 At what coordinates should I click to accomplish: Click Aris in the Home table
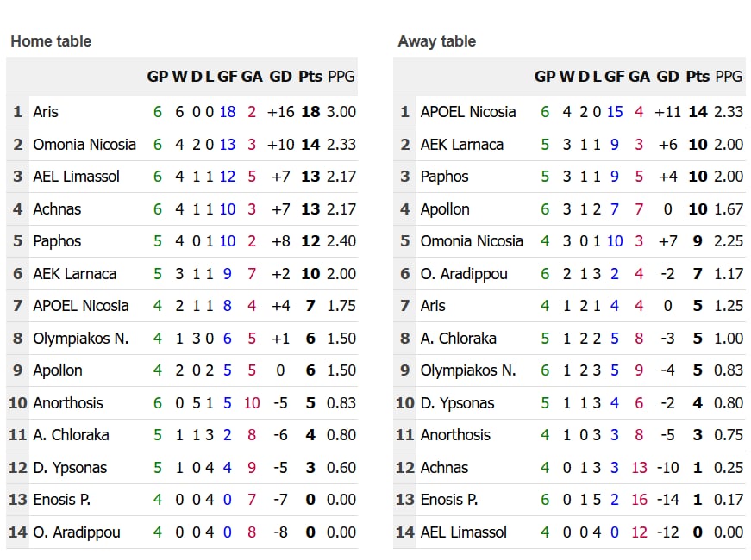[46, 112]
